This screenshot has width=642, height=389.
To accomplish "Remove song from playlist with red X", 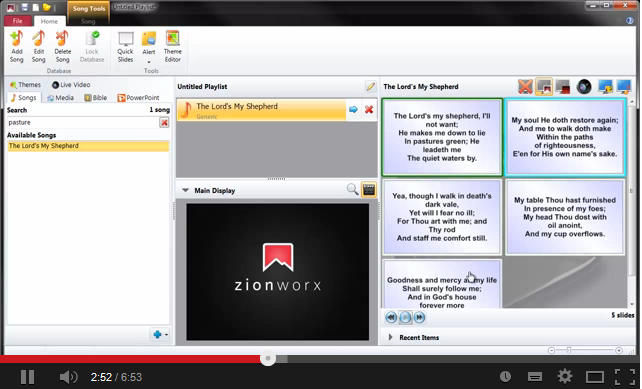I will coord(369,109).
